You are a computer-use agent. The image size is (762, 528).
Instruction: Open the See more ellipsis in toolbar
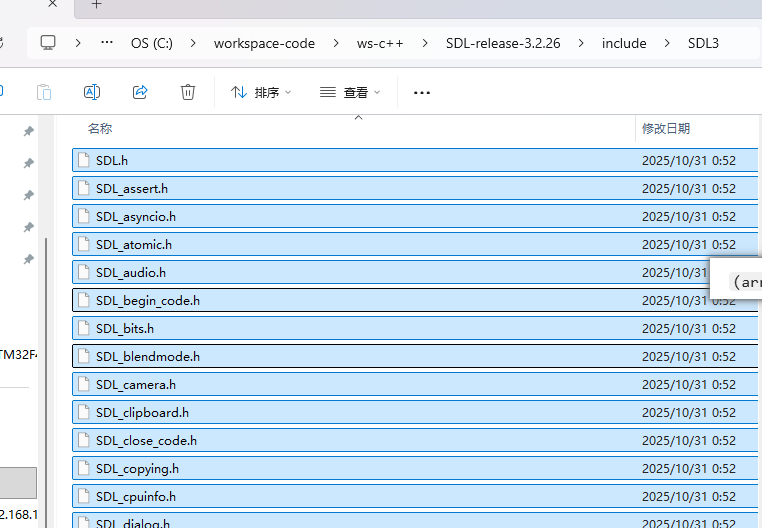coord(421,92)
